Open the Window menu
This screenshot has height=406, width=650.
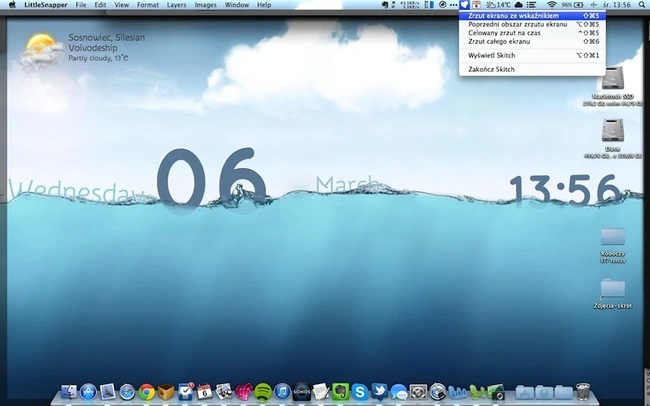click(x=237, y=5)
